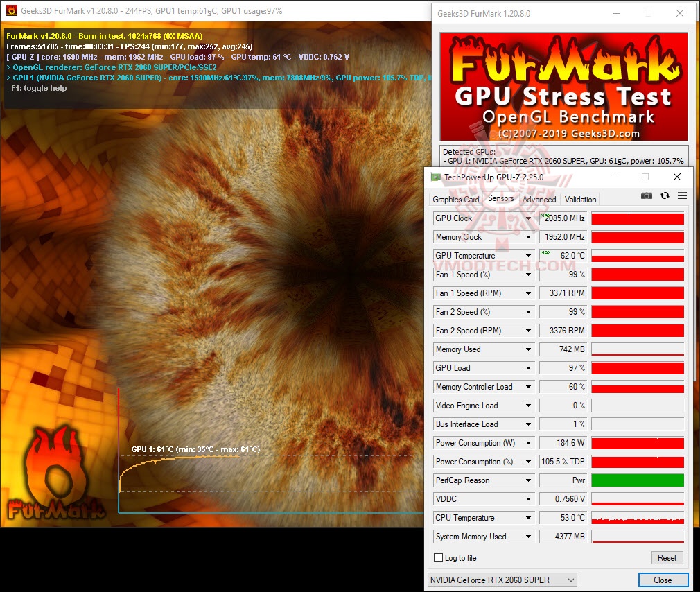Click the F1: toggle help text

coord(37,89)
